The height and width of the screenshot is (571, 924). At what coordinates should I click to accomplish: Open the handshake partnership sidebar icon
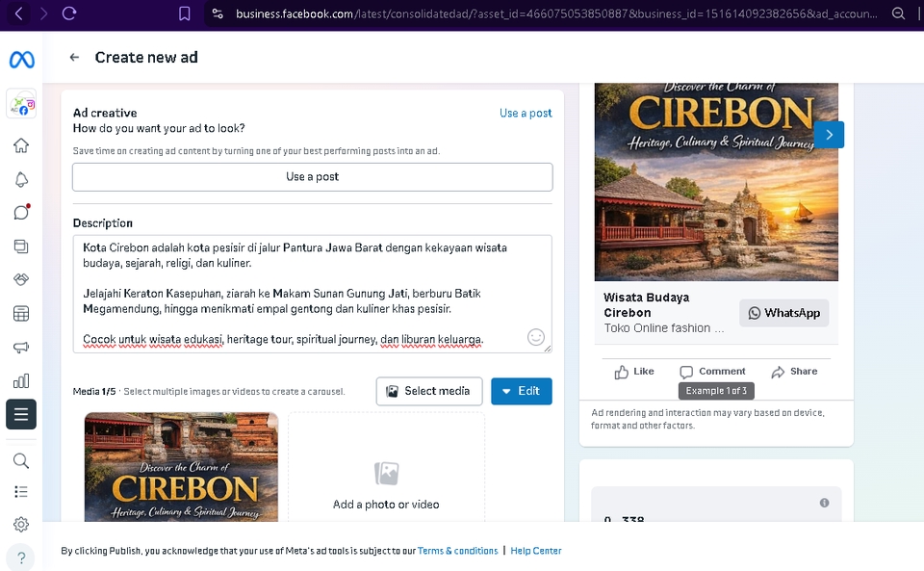(x=21, y=279)
